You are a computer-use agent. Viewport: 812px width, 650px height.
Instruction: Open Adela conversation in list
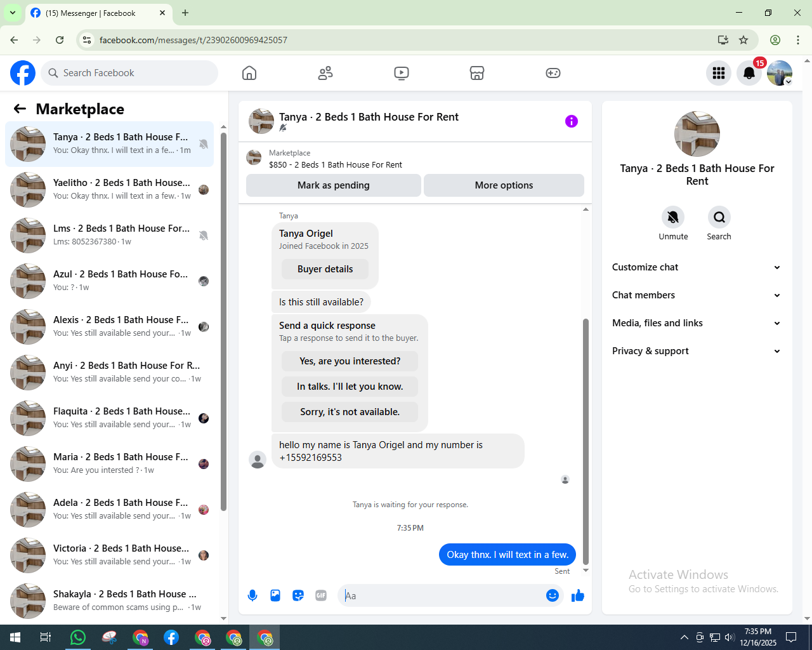[110, 510]
